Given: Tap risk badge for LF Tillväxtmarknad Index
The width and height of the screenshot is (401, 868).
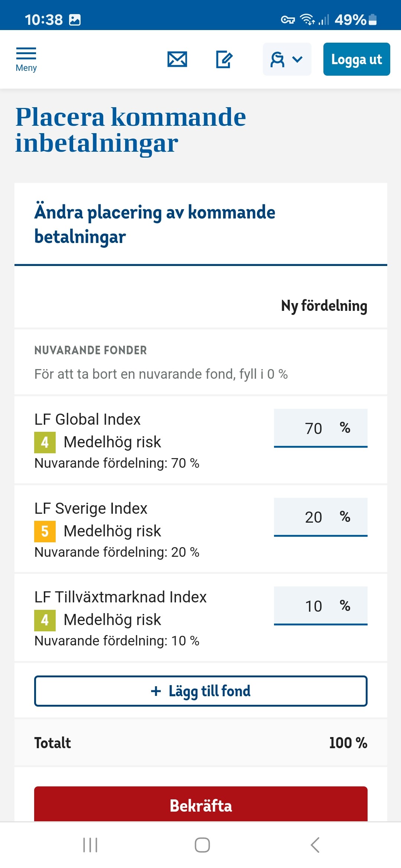Looking at the screenshot, I should pyautogui.click(x=45, y=620).
